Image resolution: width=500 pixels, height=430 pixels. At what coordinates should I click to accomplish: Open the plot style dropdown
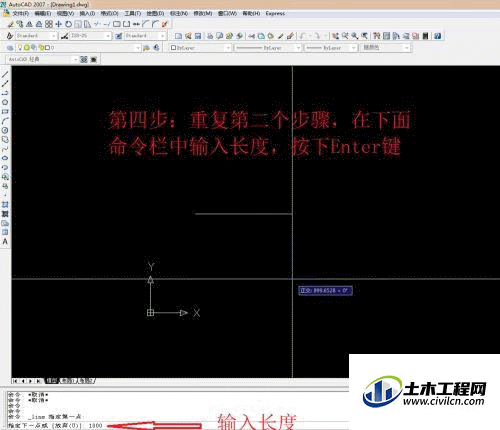pos(406,48)
